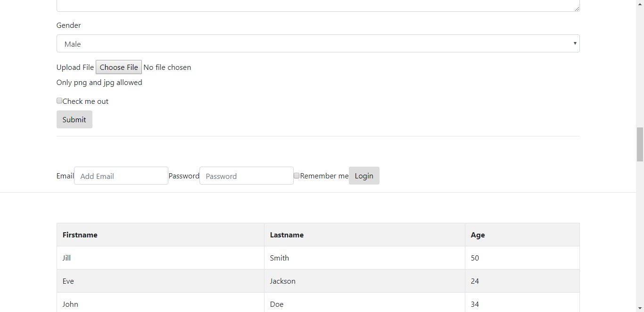Enable the "Remember me" checkbox
The width and height of the screenshot is (644, 312).
pos(297,176)
